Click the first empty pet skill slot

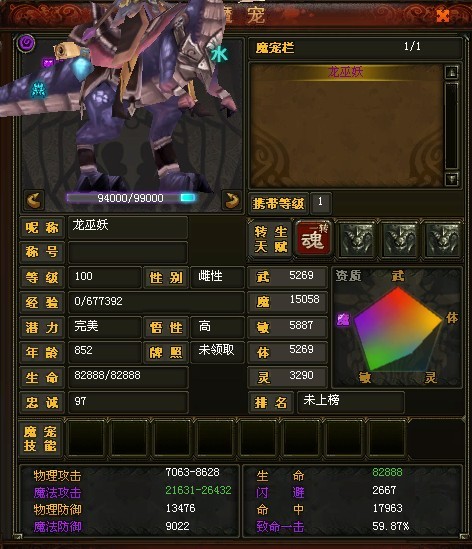coord(86,438)
